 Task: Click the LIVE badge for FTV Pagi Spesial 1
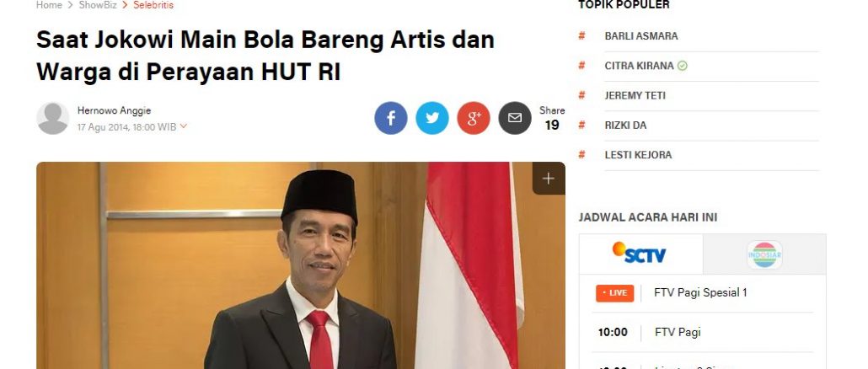pos(615,293)
